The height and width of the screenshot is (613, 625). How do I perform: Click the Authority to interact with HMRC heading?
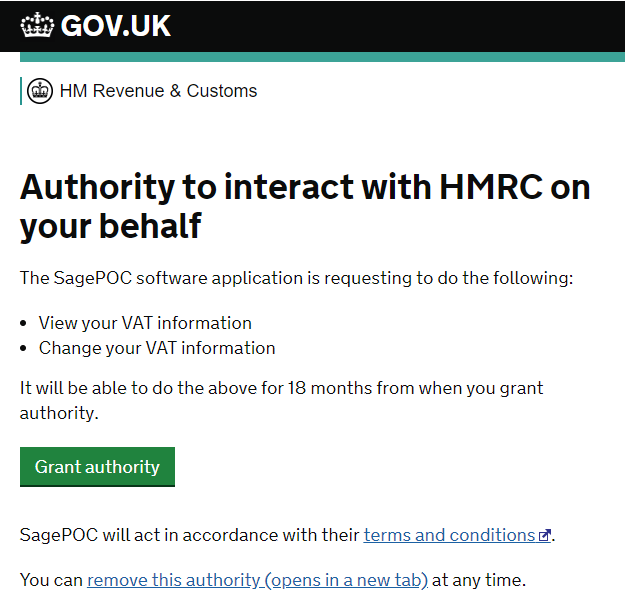click(305, 206)
